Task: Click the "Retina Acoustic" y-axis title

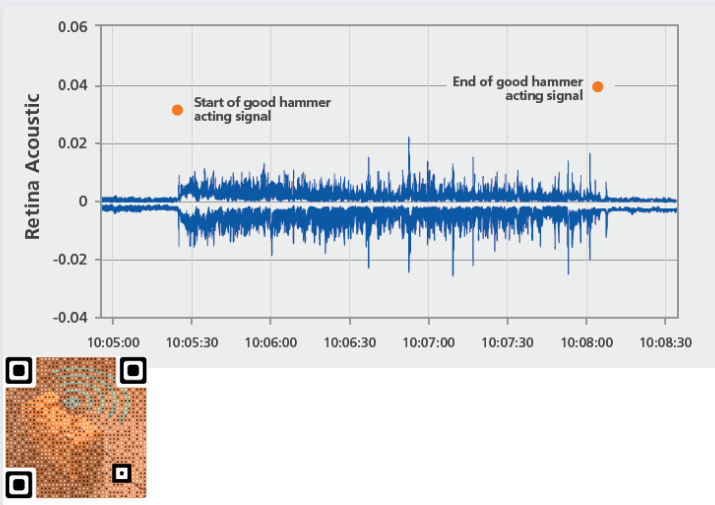Action: tap(32, 166)
